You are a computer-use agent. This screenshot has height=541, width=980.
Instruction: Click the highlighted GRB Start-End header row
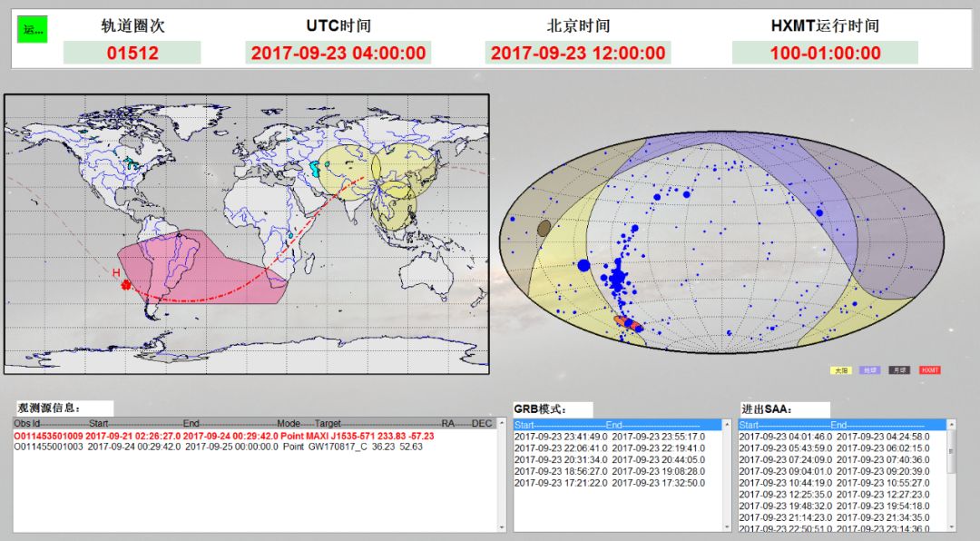[618, 425]
